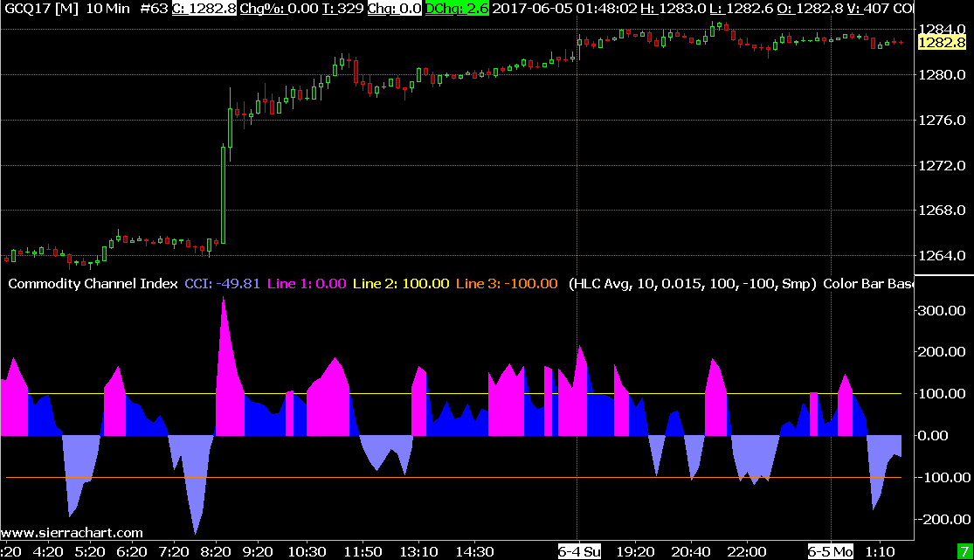
Task: Click the 1264.0 price scale label
Action: [x=942, y=255]
